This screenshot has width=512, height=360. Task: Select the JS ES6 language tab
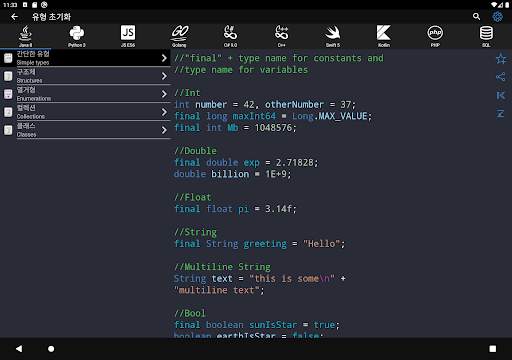pyautogui.click(x=128, y=36)
